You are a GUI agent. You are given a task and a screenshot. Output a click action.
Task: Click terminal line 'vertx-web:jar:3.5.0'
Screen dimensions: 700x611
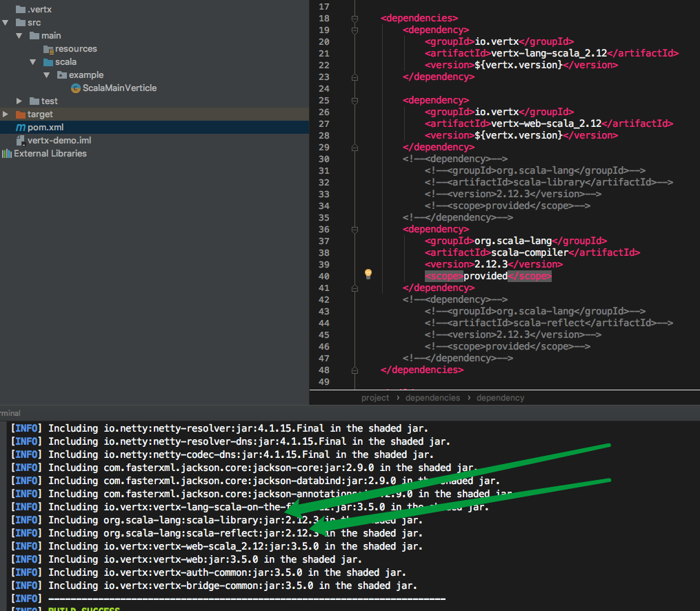pyautogui.click(x=186, y=560)
